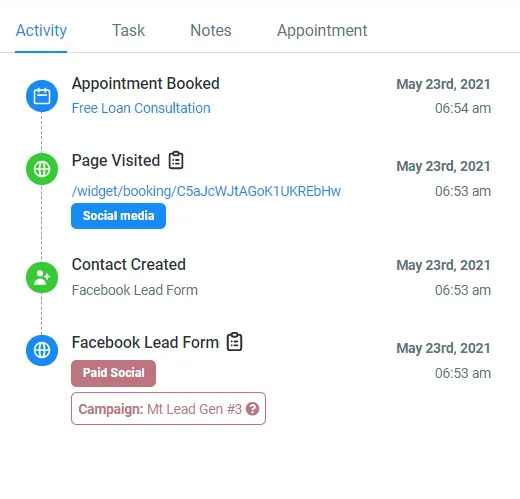Open the /widget/booking page link

[206, 191]
